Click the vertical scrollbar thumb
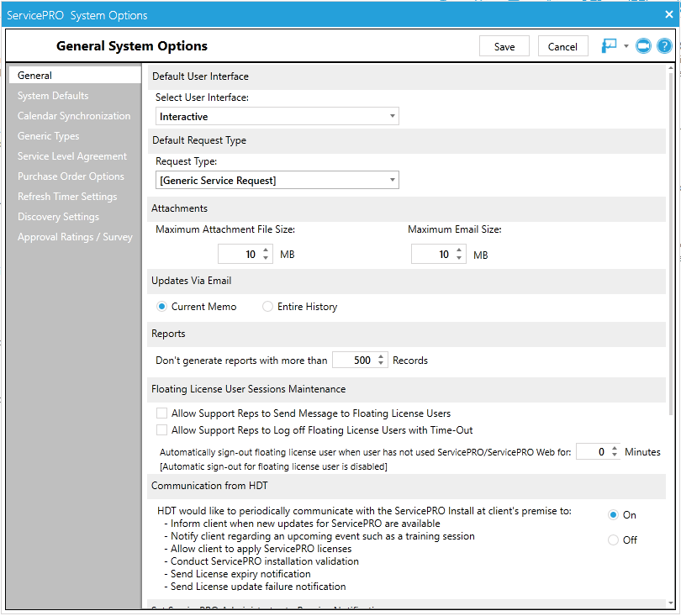The width and height of the screenshot is (681, 616). tap(671, 243)
